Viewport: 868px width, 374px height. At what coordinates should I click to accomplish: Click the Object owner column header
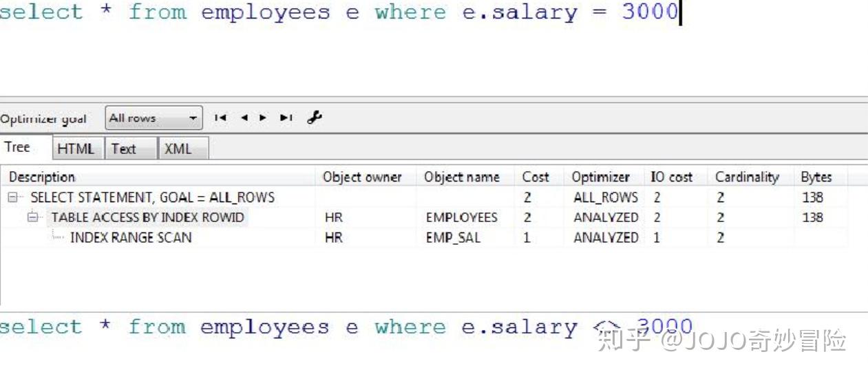366,177
